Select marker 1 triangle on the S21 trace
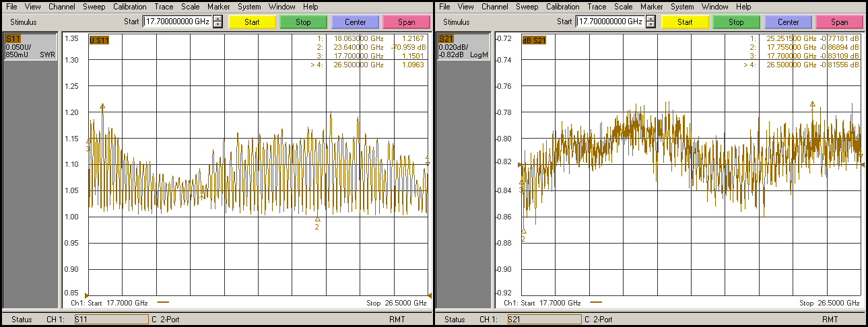Screen dimensions: 868x327 813,104
